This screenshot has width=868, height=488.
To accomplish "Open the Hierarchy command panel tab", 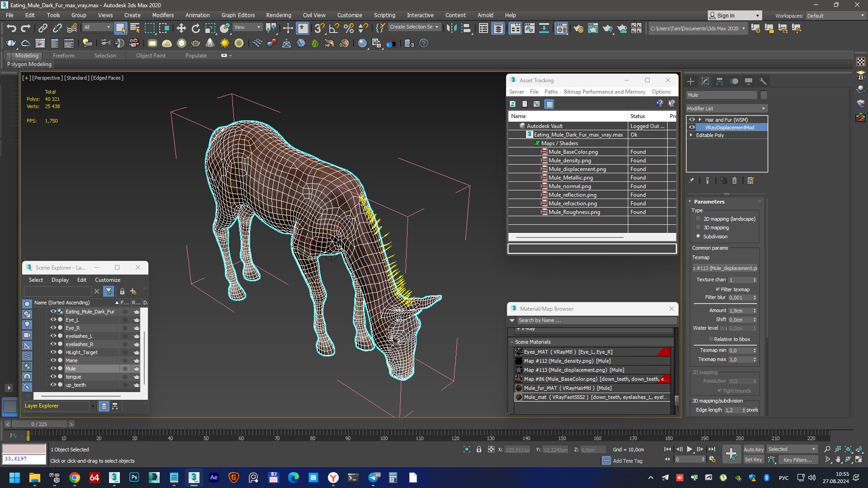I will coord(720,81).
